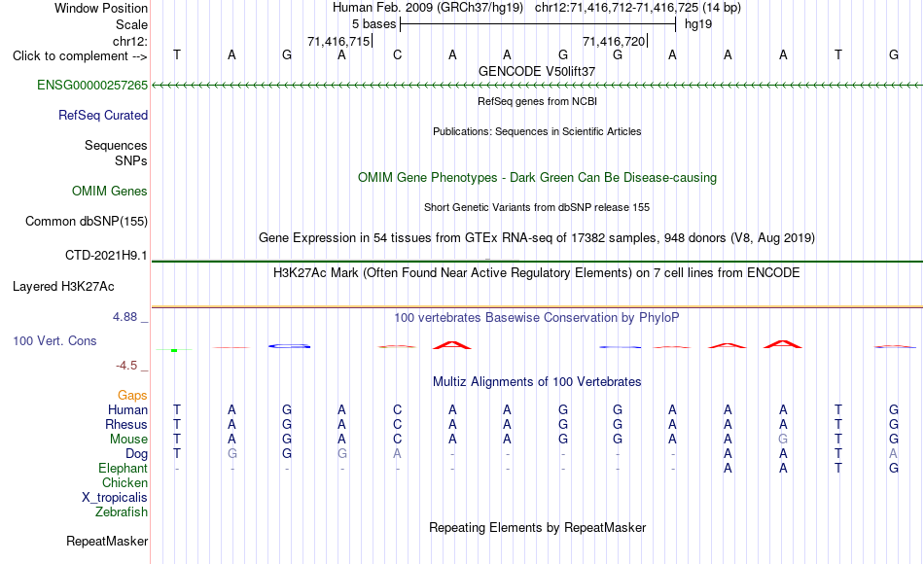This screenshot has height=564, width=924.
Task: Click the Elephant species row label
Action: (x=123, y=469)
